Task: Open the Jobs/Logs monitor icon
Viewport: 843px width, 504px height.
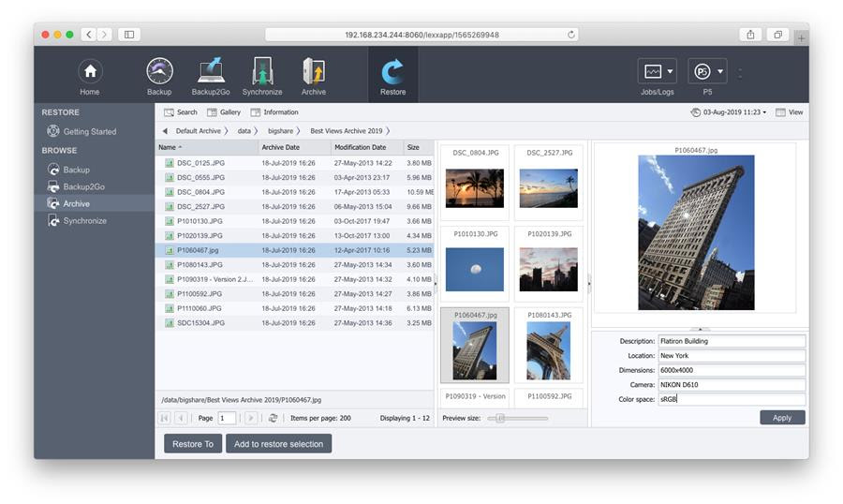Action: coord(653,71)
